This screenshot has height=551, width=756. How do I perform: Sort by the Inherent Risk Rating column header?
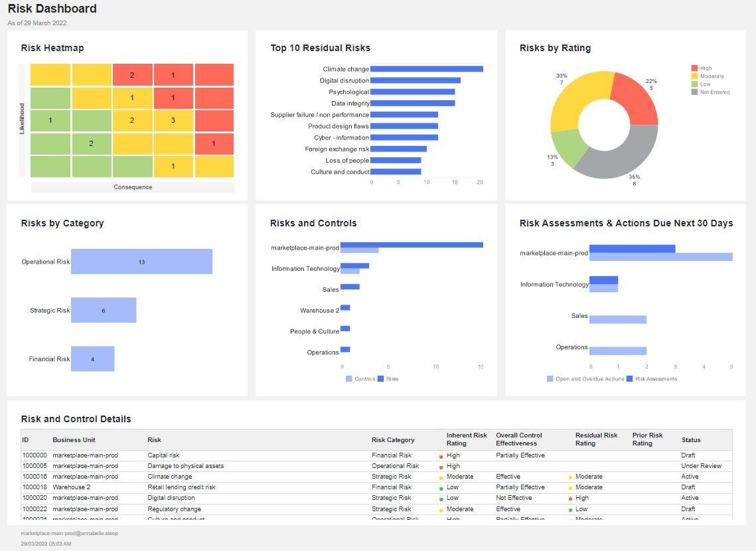coord(467,439)
